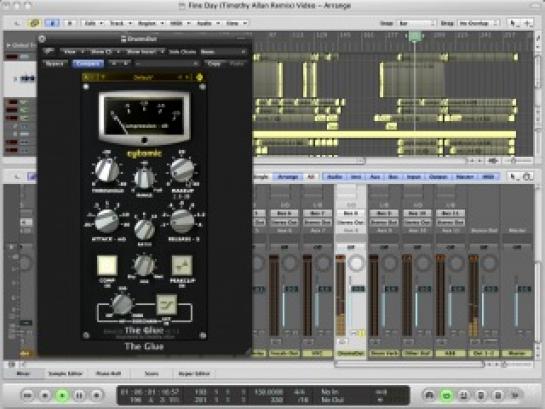This screenshot has width=545, height=409.
Task: Click the sidechain HP filter knob
Action: (x=122, y=304)
